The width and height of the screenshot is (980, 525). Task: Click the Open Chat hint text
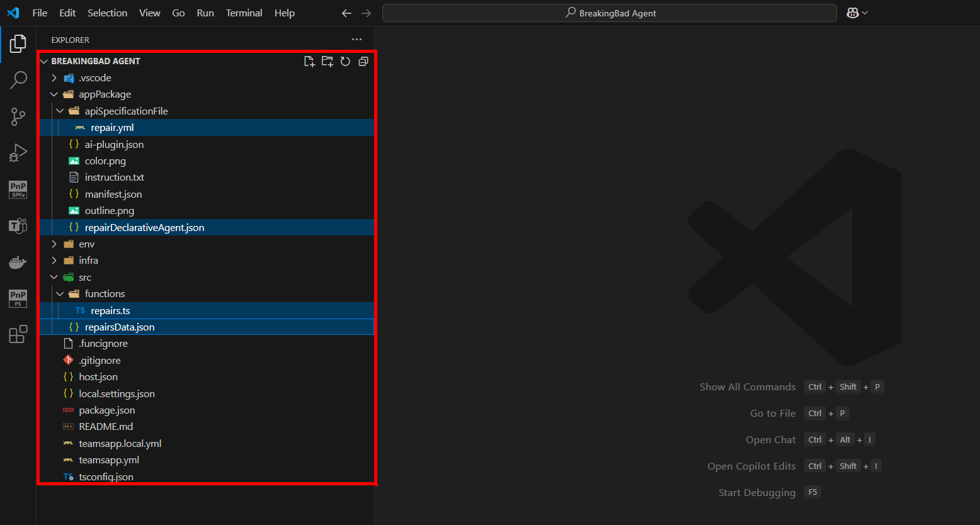click(771, 440)
